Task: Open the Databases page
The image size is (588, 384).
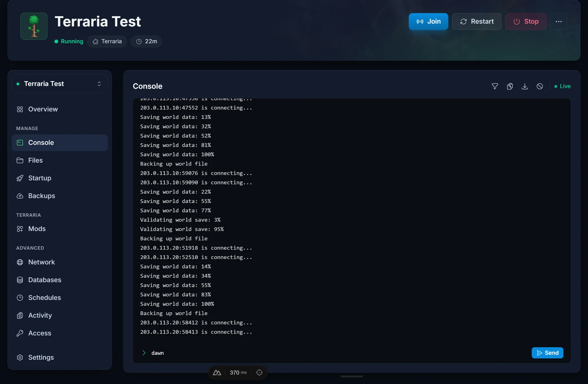Action: (60, 280)
